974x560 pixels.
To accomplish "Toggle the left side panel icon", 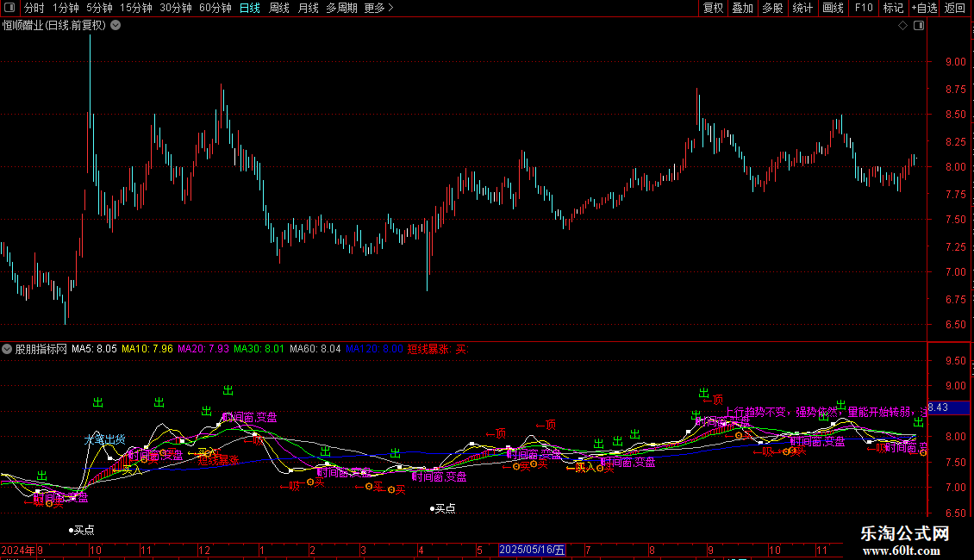I will point(9,8).
